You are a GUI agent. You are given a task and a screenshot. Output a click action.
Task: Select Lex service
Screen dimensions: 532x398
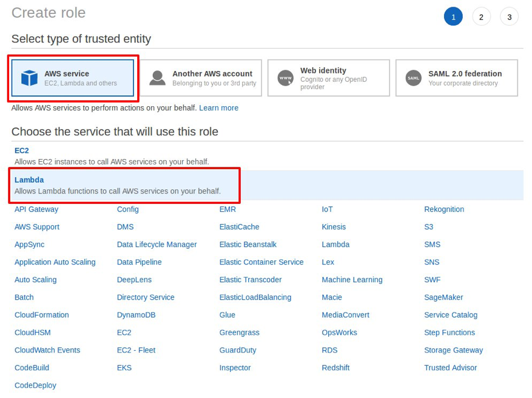click(328, 262)
